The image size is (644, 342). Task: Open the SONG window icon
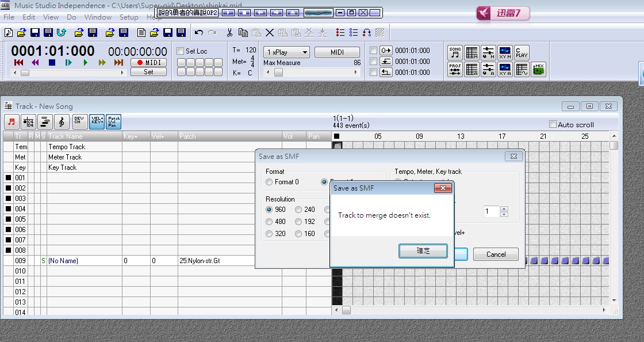point(455,52)
